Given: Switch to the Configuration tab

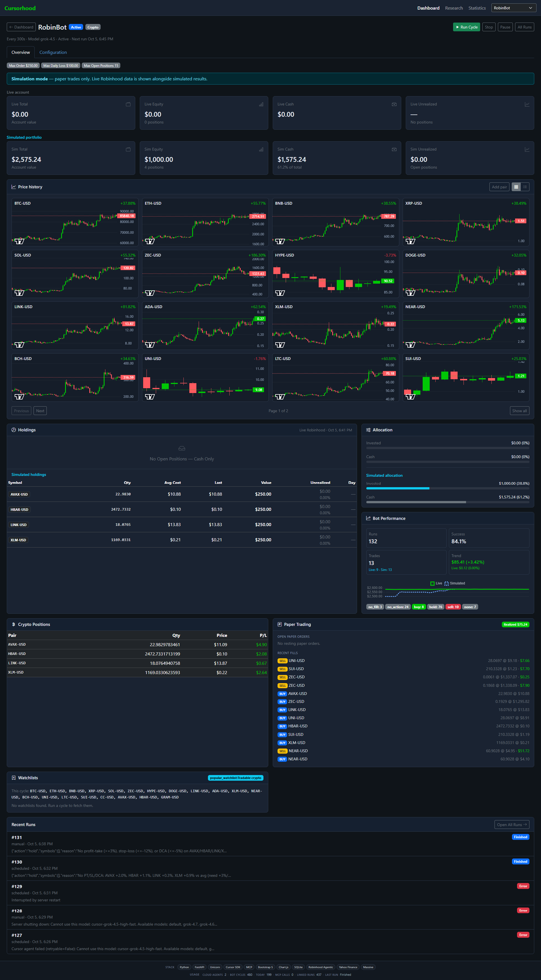Looking at the screenshot, I should tap(53, 52).
